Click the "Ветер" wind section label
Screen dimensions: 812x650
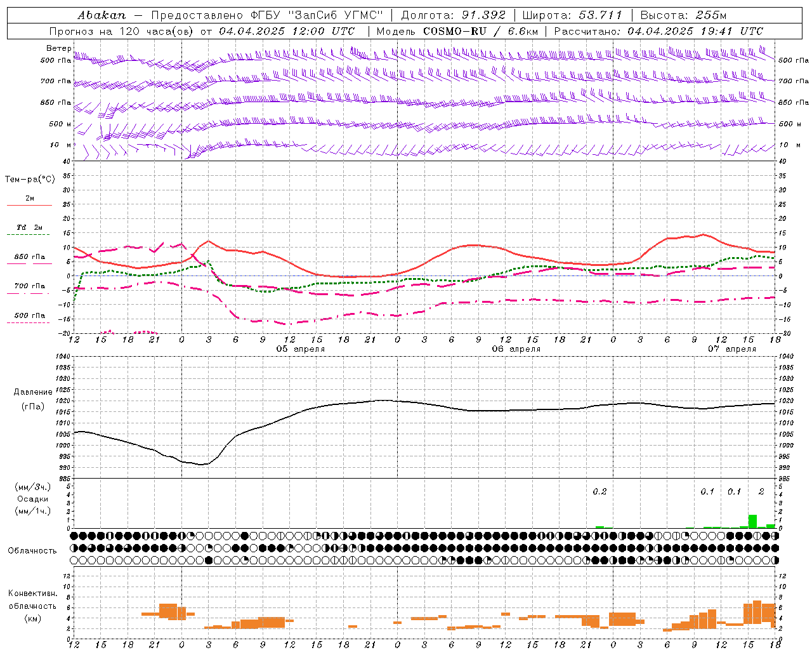[58, 48]
